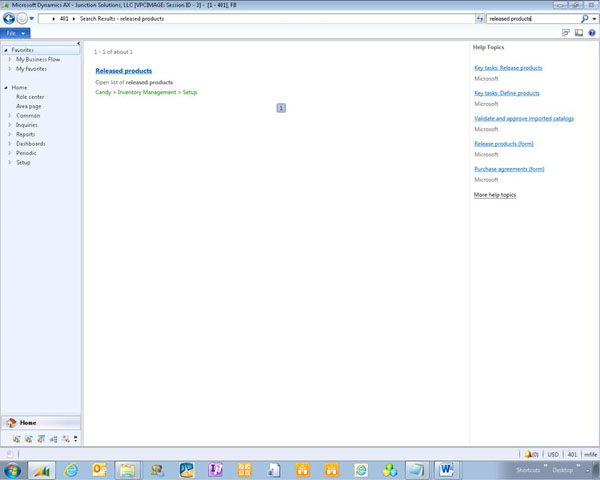Screen dimensions: 600x480
Task: Expand the Common node
Action: tap(10, 116)
